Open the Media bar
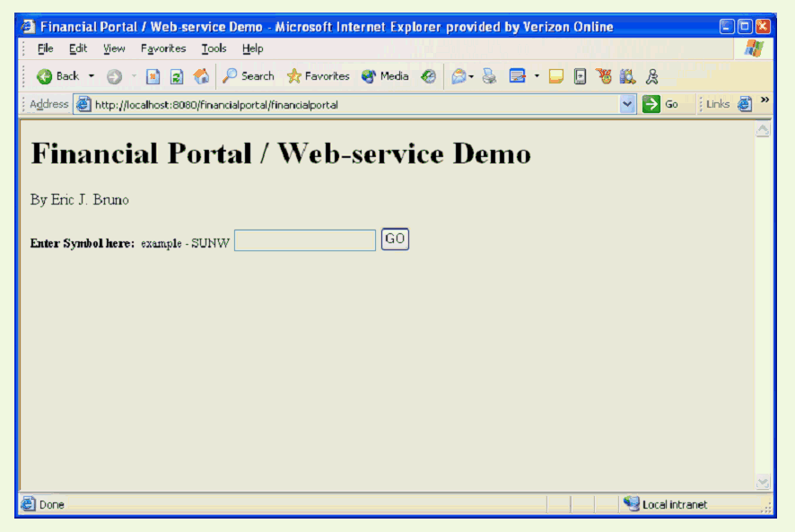This screenshot has height=532, width=795. tap(385, 76)
